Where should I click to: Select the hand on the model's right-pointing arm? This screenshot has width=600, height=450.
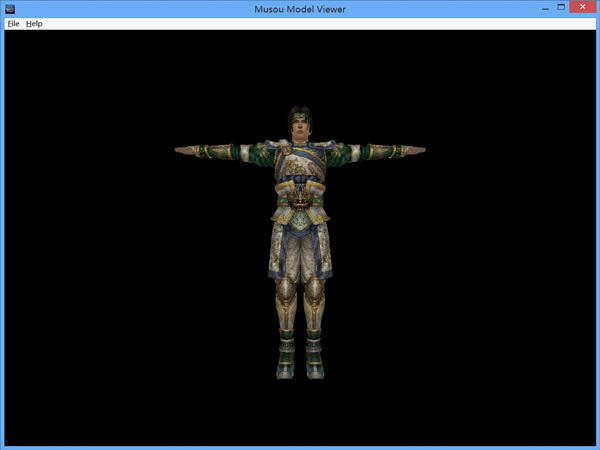coord(414,150)
